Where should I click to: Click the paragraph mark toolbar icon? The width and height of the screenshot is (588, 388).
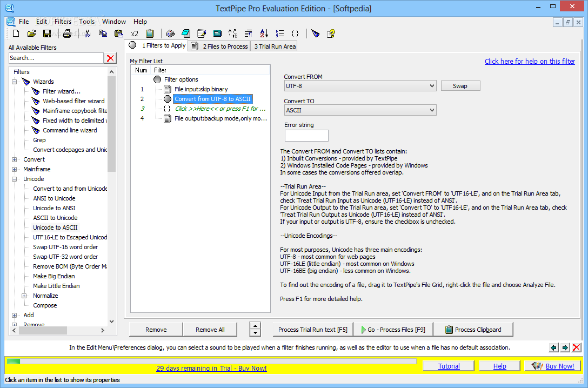248,34
